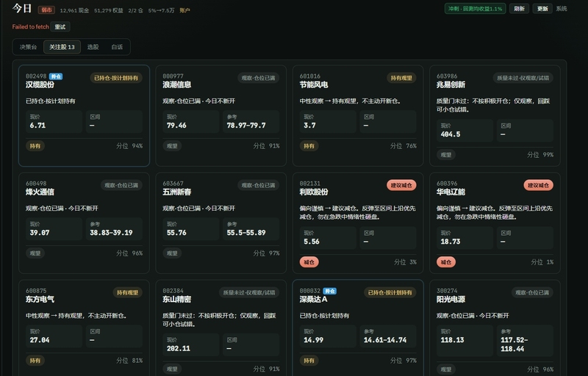The height and width of the screenshot is (376, 588).
Task: Click the 118.13 current price box
Action: [465, 341]
